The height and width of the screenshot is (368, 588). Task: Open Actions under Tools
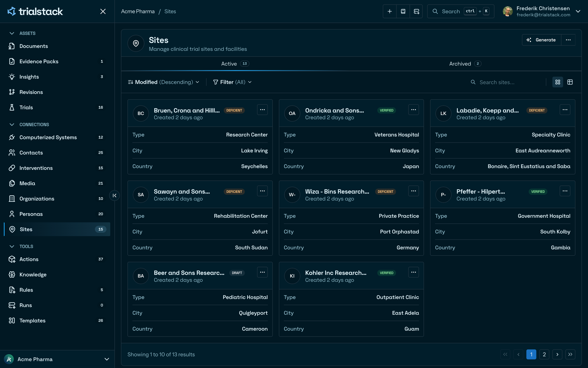[57, 259]
